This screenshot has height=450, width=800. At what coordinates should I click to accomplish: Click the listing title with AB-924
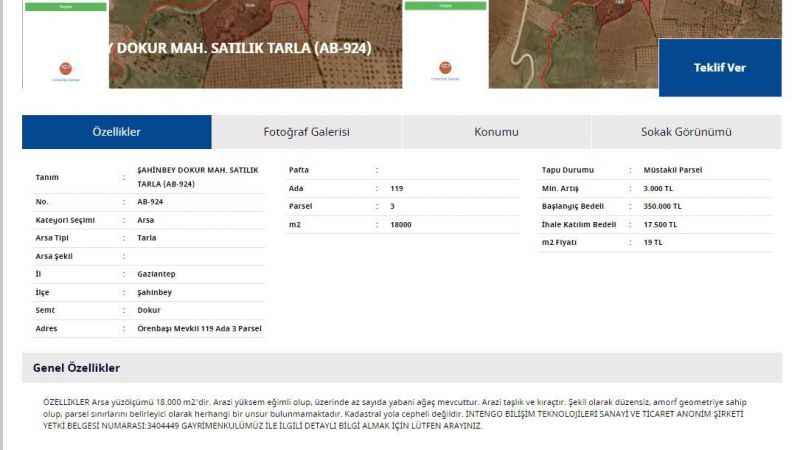coord(240,48)
